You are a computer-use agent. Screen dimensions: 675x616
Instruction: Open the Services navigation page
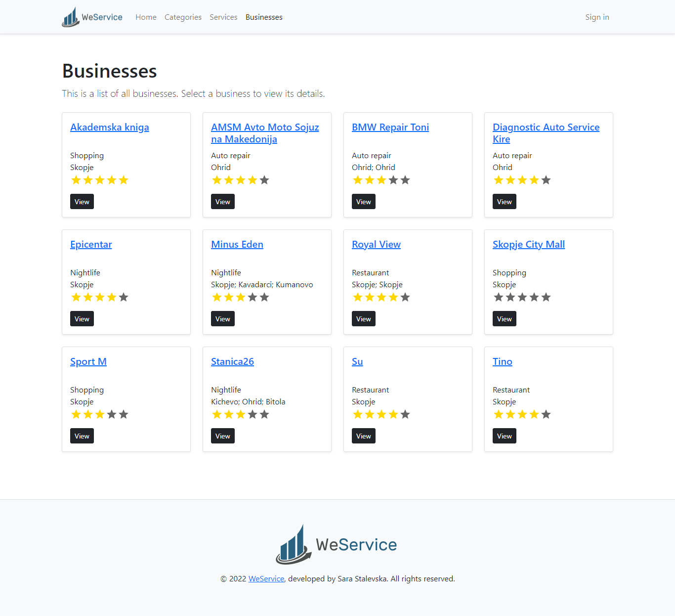point(223,17)
